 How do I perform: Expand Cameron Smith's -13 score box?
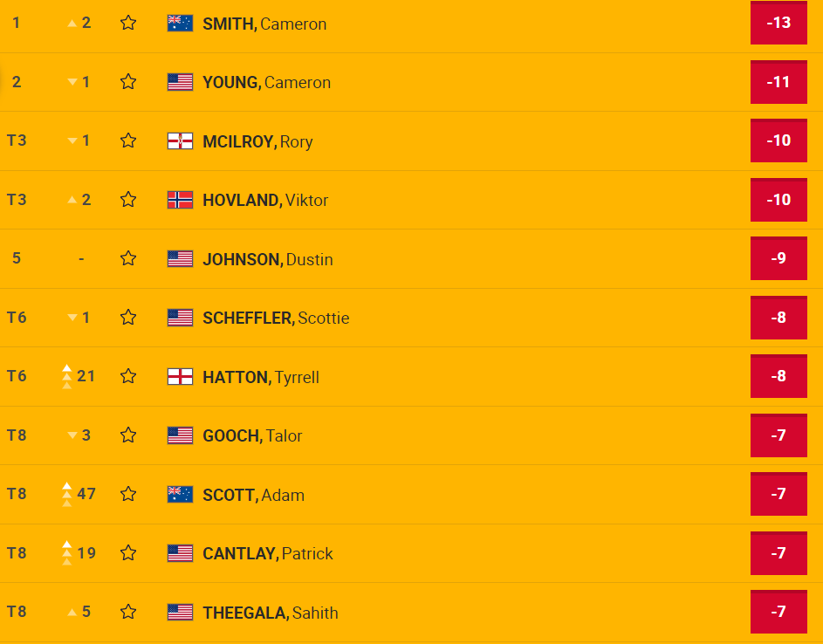click(x=778, y=23)
